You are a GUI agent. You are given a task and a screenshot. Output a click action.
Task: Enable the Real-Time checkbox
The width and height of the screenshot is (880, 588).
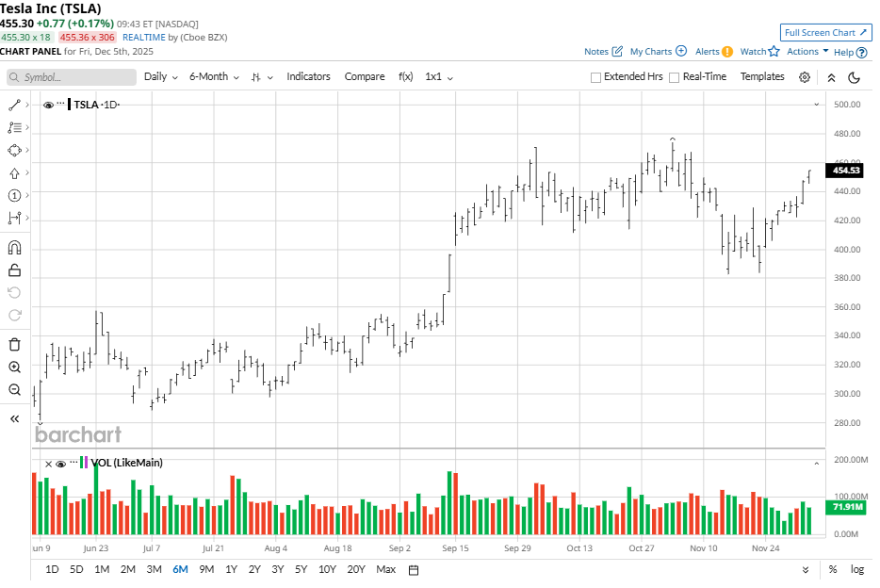click(674, 77)
